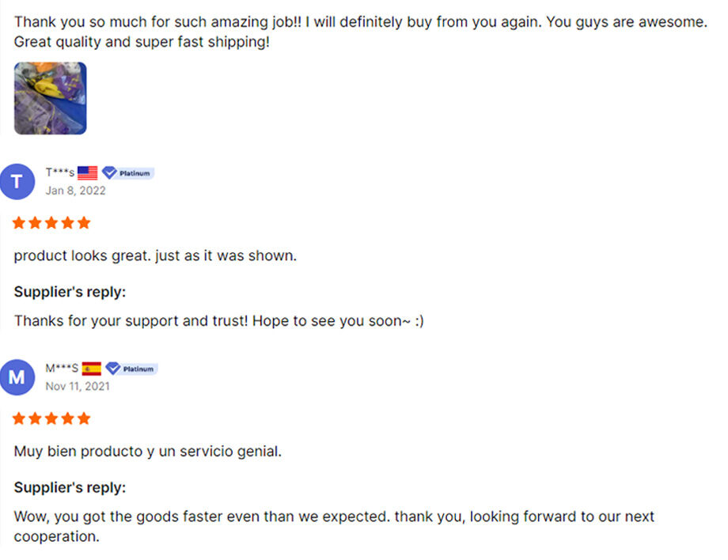Select the "Muy bien producto" review text
The height and width of the screenshot is (560, 728).
tap(148, 452)
